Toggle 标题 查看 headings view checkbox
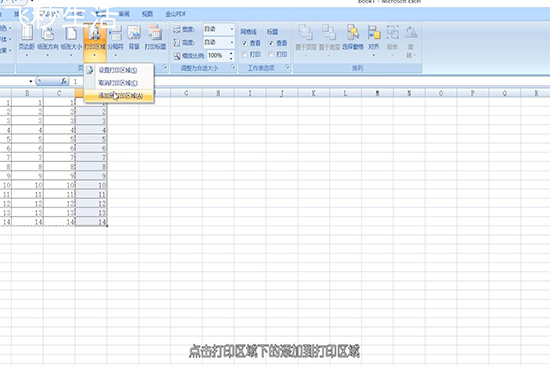 pos(271,43)
